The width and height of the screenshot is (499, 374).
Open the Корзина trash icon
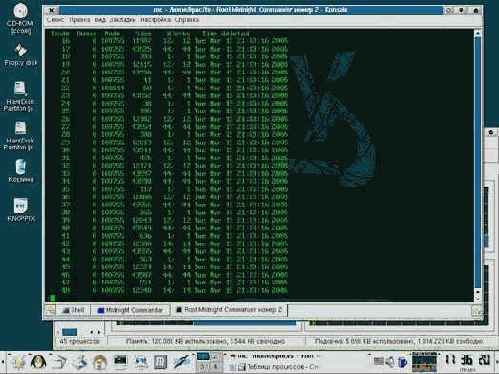(x=21, y=171)
